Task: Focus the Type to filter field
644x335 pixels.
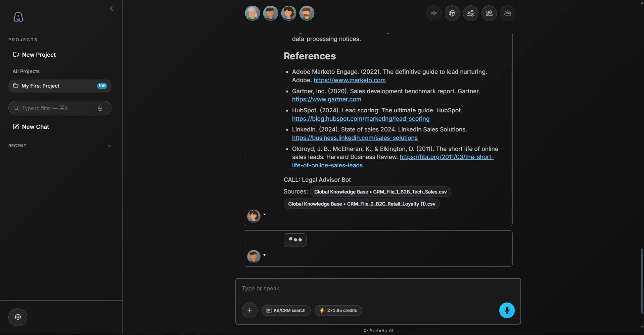Action: [x=60, y=108]
